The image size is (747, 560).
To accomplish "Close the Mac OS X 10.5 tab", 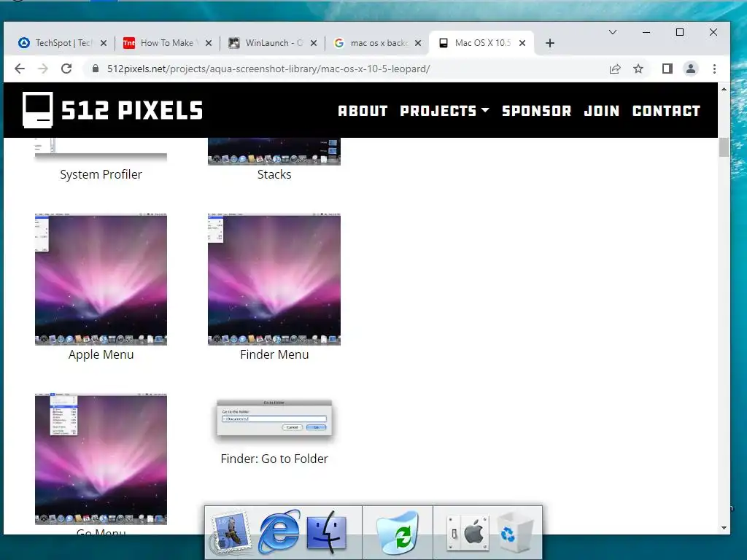I will click(x=522, y=43).
